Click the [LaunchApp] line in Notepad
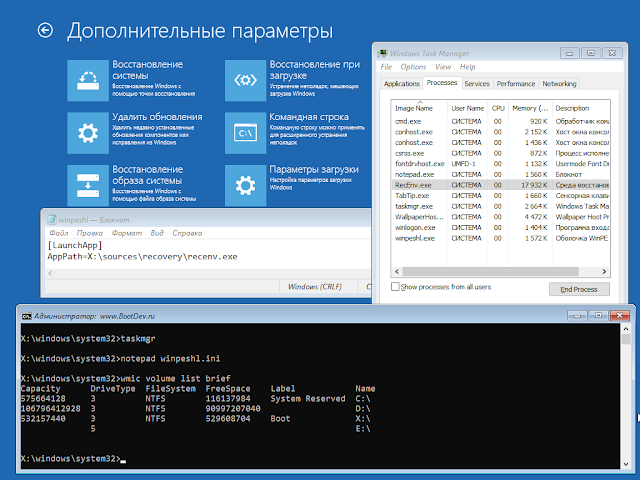640x480 pixels. click(75, 245)
